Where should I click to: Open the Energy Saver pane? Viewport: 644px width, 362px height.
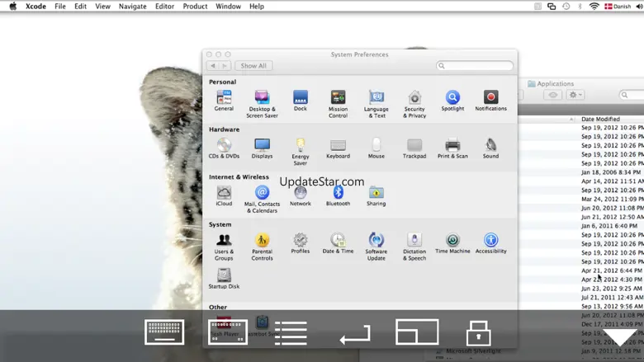point(301,146)
